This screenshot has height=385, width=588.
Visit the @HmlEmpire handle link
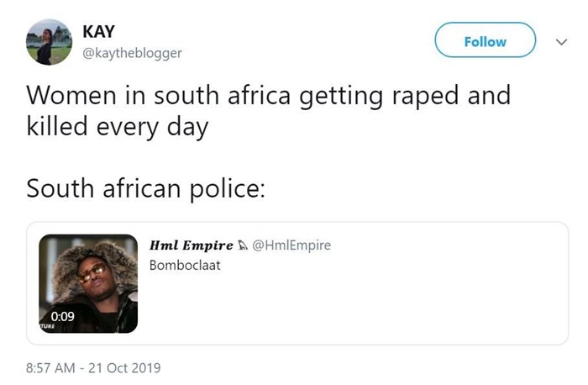point(291,245)
